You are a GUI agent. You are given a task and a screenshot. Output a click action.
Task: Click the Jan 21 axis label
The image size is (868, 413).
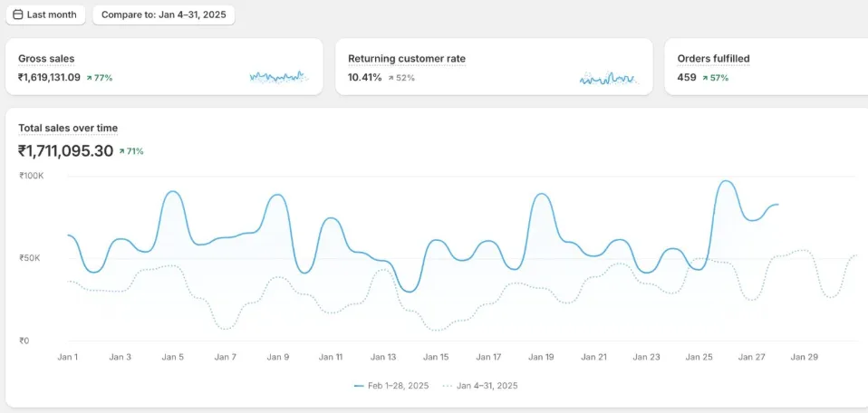point(594,357)
